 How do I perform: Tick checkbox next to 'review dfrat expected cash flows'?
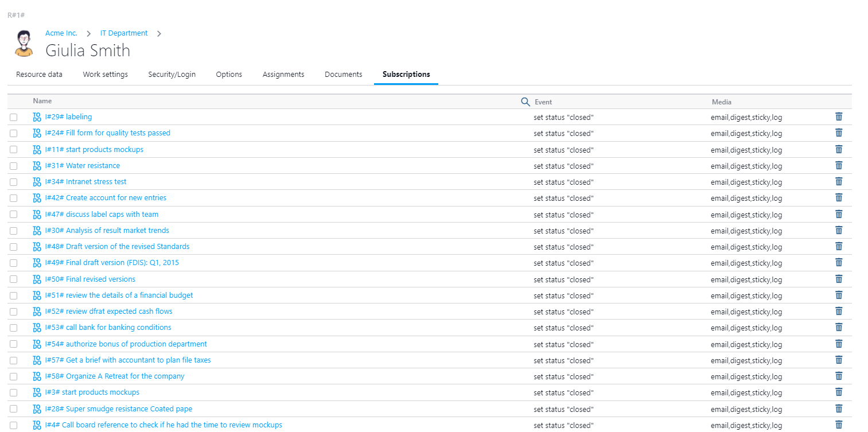click(13, 312)
